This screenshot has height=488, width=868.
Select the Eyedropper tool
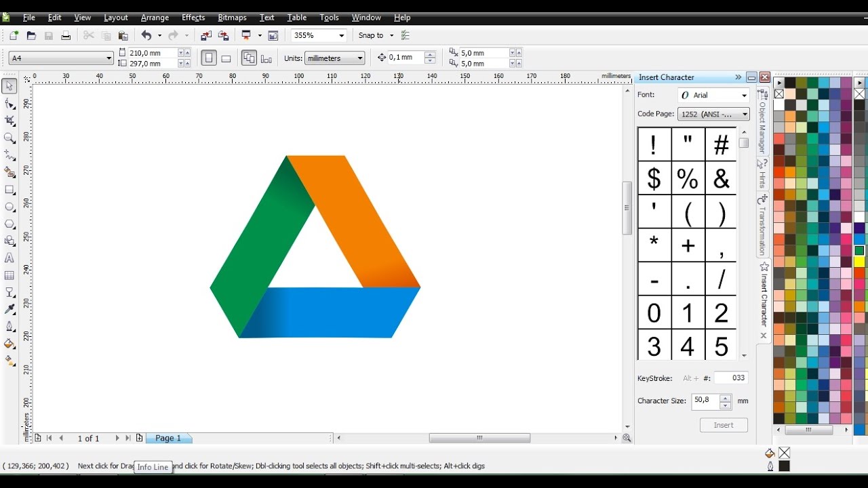pos(9,310)
